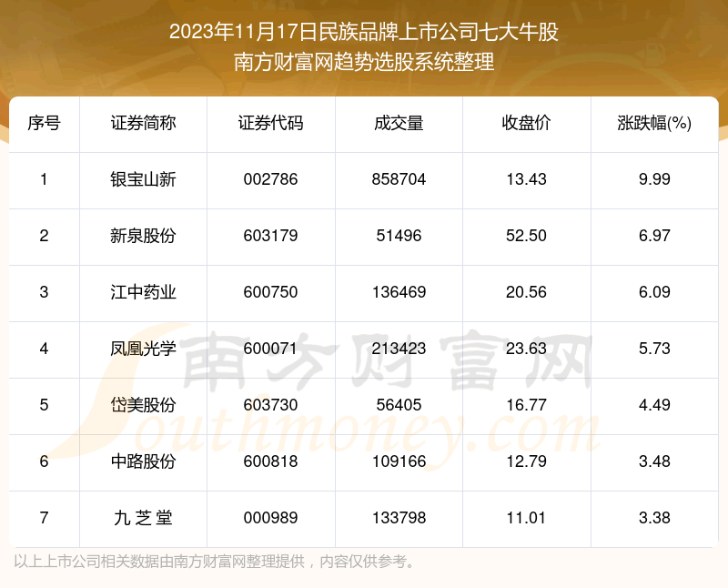
Task: Click the page title with date 2023年11月17日
Action: [x=364, y=33]
